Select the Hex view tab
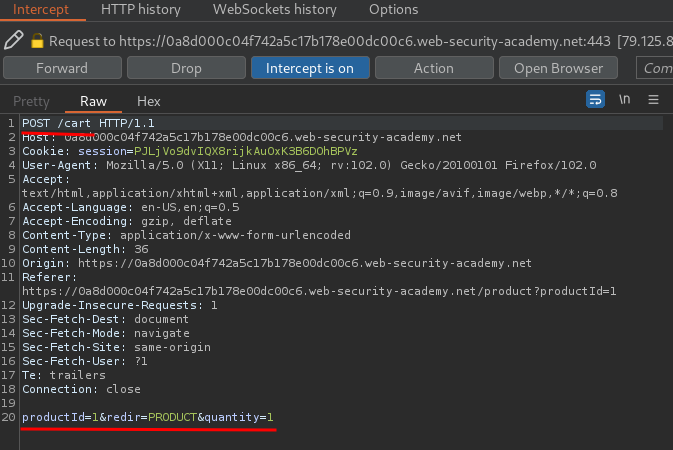This screenshot has width=673, height=450. coord(149,101)
